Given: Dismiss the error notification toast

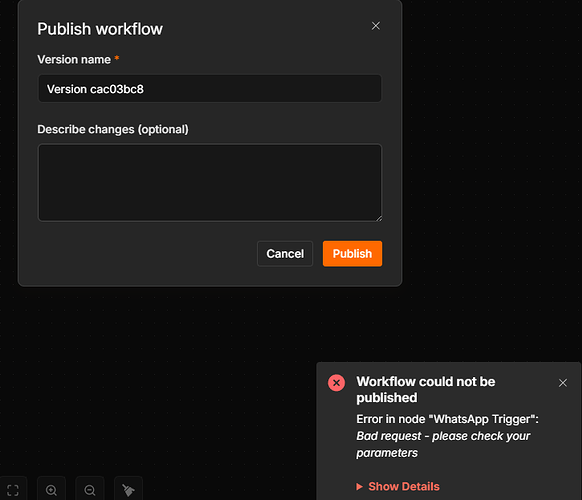Looking at the screenshot, I should pyautogui.click(x=563, y=383).
